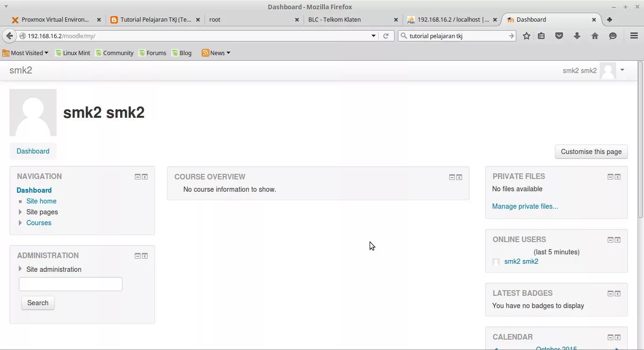Open a new tab with plus icon
Image resolution: width=644 pixels, height=350 pixels.
(610, 20)
